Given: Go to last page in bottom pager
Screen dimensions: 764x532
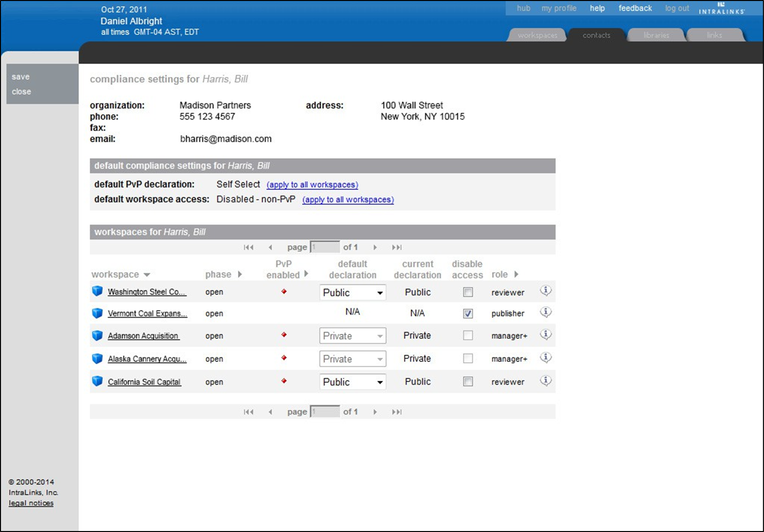Looking at the screenshot, I should click(x=397, y=412).
